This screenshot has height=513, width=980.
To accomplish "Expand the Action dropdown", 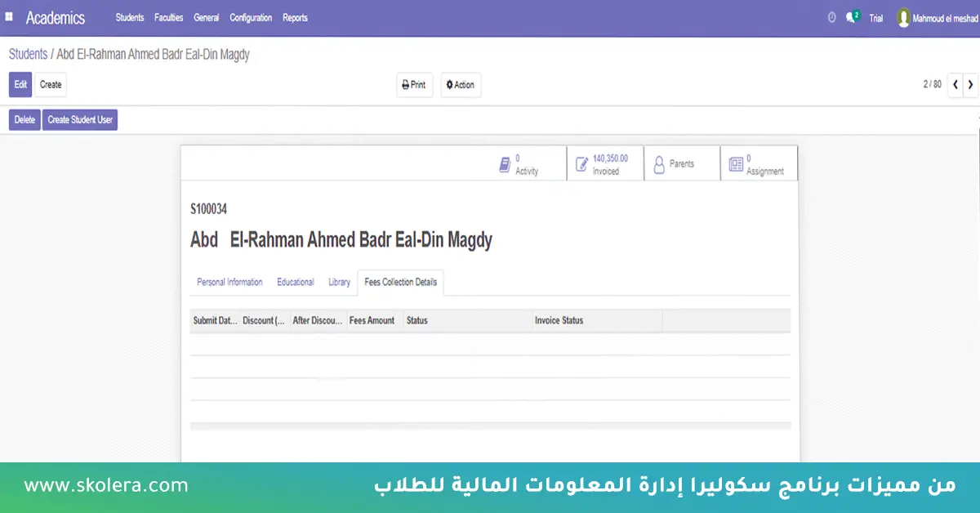I will click(461, 85).
